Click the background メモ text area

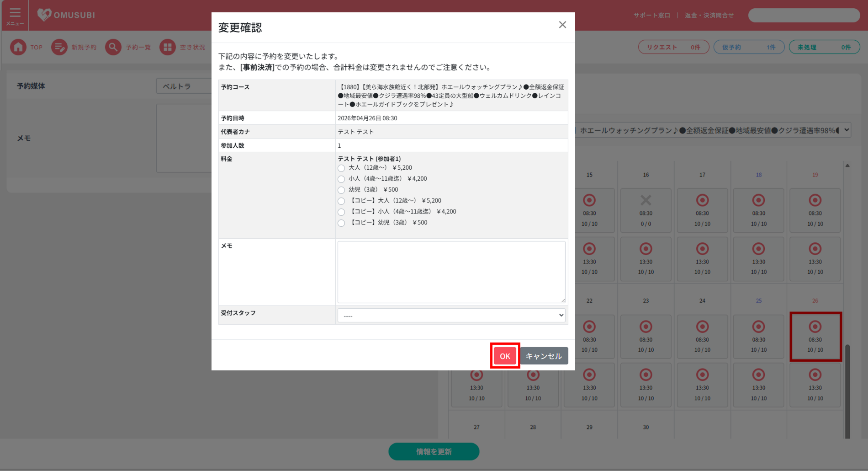coord(184,138)
